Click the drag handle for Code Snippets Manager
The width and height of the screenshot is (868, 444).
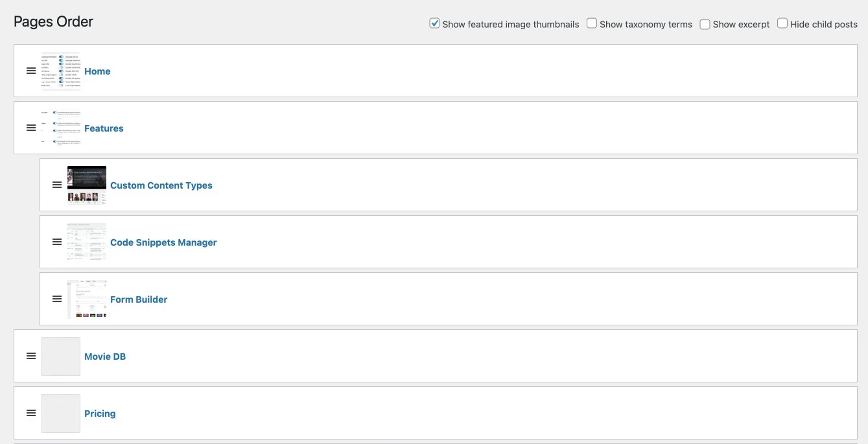(57, 242)
